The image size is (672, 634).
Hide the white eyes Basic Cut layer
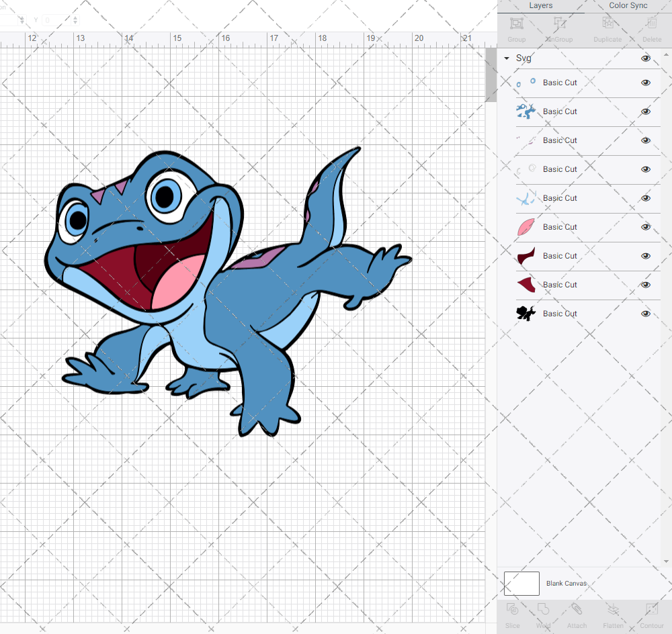pos(645,169)
